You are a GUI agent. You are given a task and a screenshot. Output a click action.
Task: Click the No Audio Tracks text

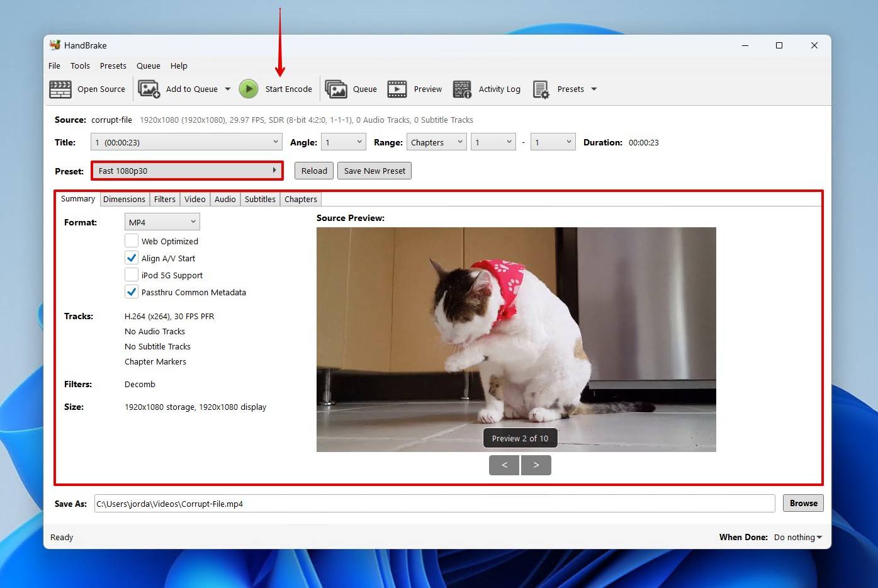click(x=155, y=332)
